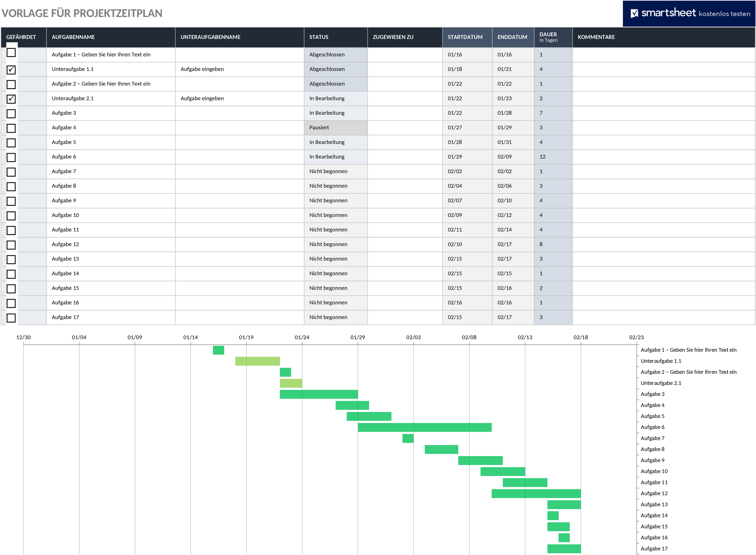Click the '01/19' date axis label
This screenshot has width=756, height=555.
pyautogui.click(x=246, y=337)
